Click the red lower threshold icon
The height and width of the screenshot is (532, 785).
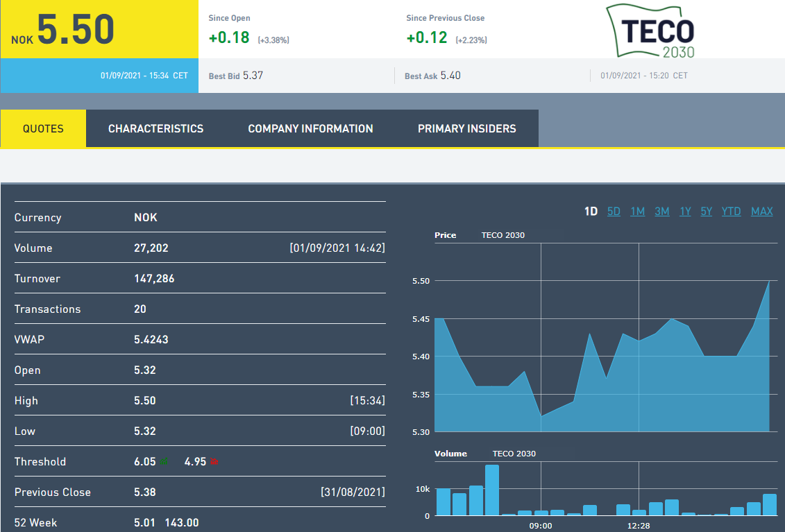[x=214, y=461]
